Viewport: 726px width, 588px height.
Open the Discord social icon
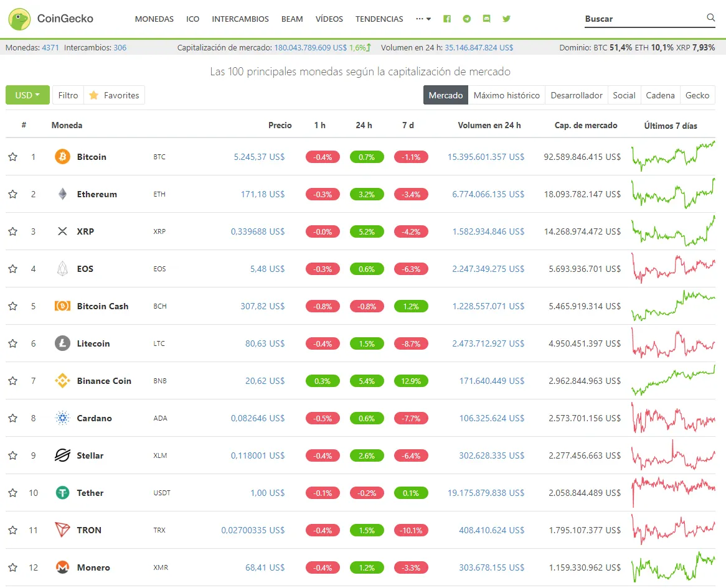(x=487, y=19)
